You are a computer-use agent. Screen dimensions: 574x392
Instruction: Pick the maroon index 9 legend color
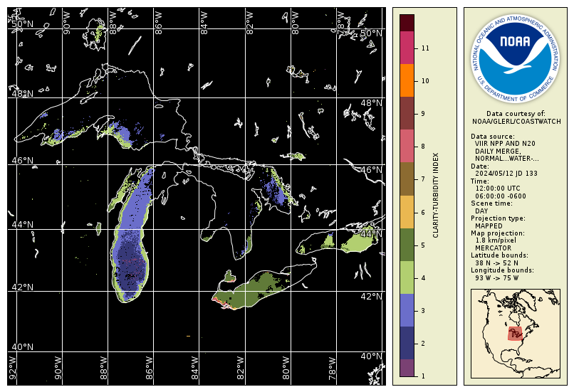407,113
